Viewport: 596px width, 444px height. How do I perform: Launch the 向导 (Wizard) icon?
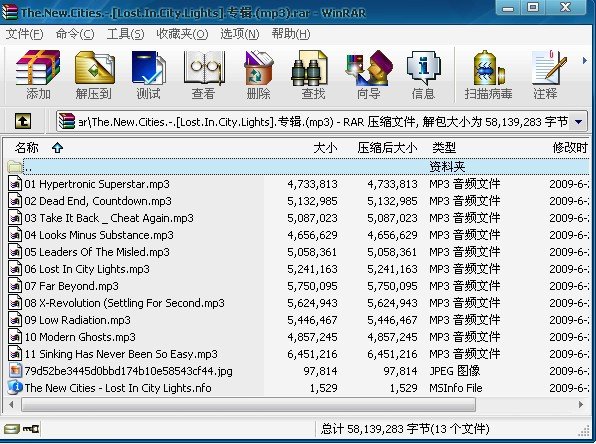pos(369,75)
